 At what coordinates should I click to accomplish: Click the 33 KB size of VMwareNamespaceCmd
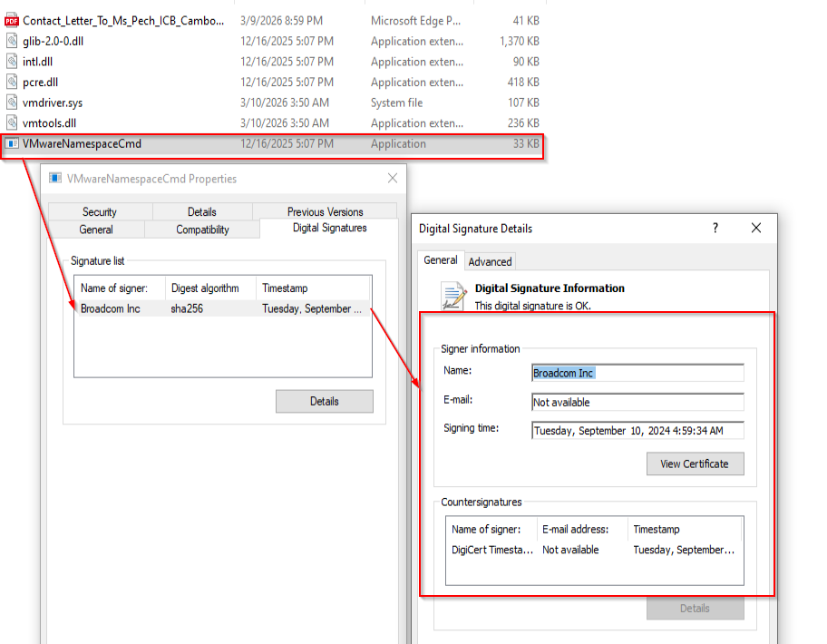coord(526,143)
